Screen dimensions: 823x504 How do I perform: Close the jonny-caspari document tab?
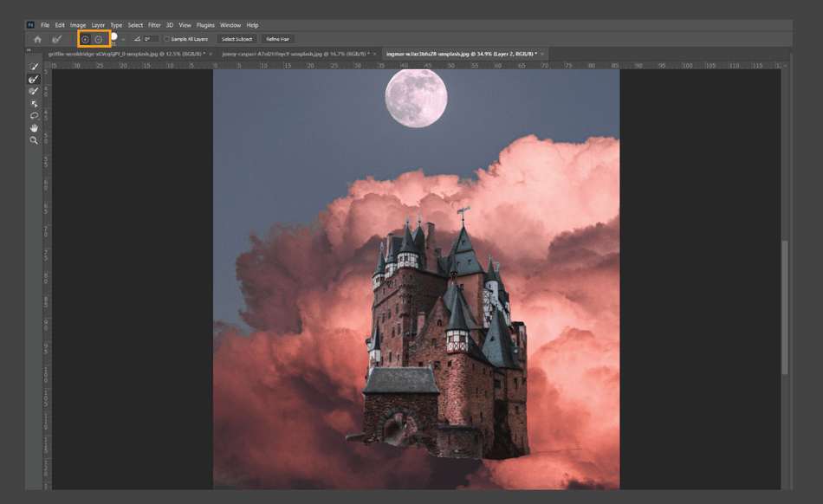pos(375,54)
